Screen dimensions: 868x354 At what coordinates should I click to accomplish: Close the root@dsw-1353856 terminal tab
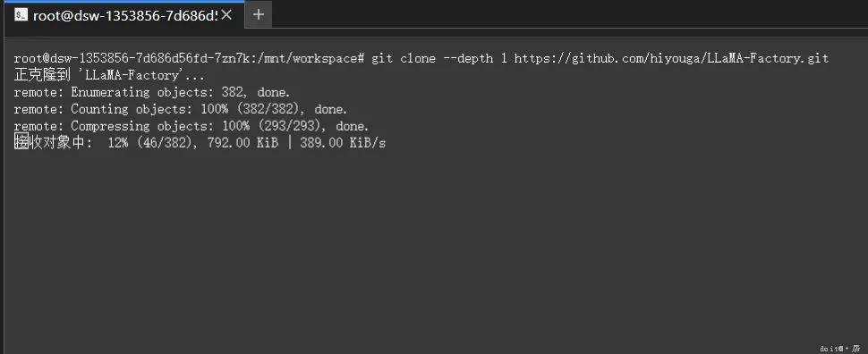click(227, 15)
